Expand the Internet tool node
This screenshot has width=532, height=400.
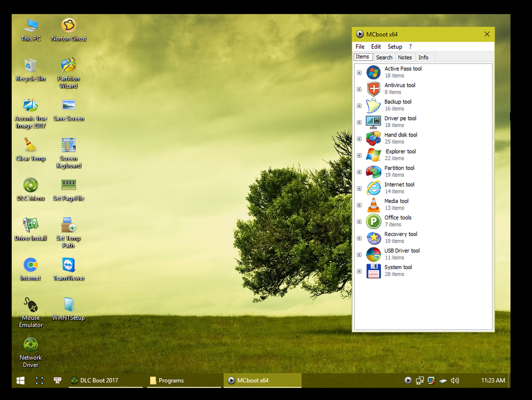coord(359,188)
